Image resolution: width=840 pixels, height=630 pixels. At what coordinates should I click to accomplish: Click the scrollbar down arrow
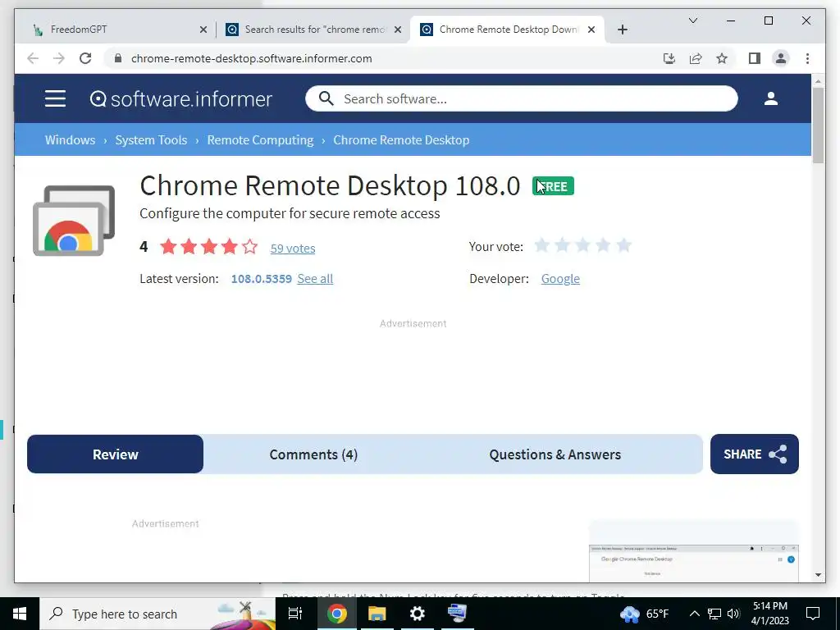818,575
